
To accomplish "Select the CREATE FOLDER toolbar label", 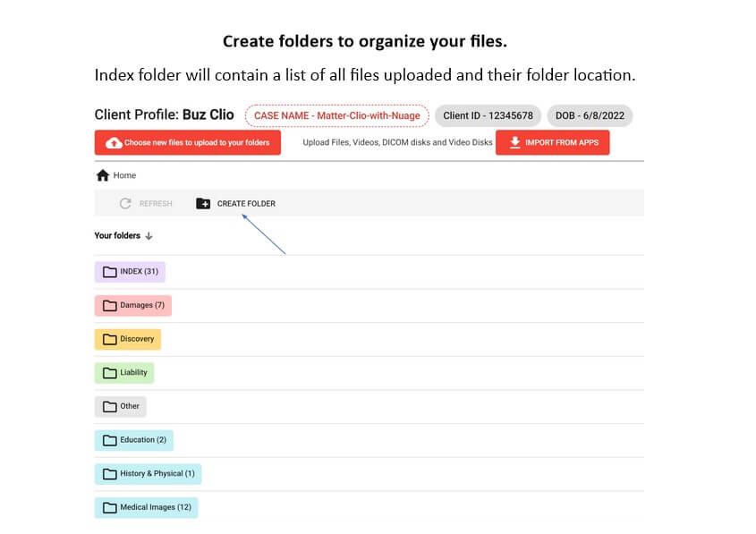I will tap(246, 204).
